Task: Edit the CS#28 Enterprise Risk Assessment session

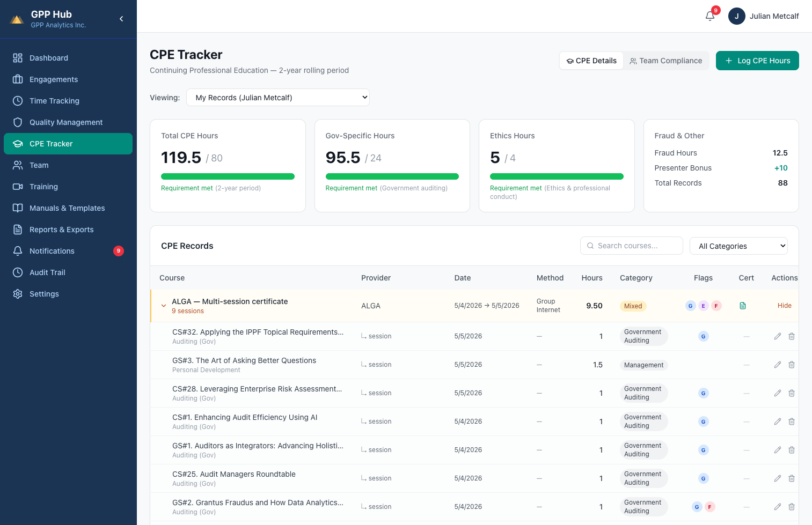Action: [778, 393]
